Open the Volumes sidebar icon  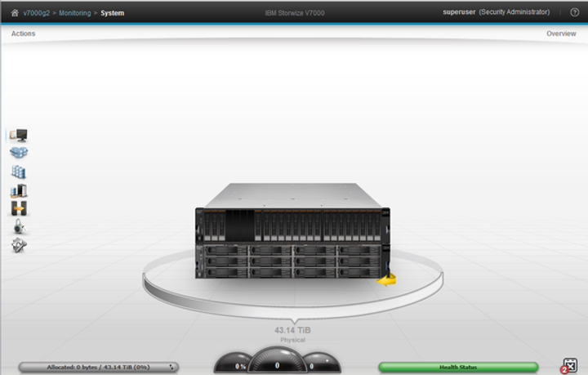coord(18,172)
